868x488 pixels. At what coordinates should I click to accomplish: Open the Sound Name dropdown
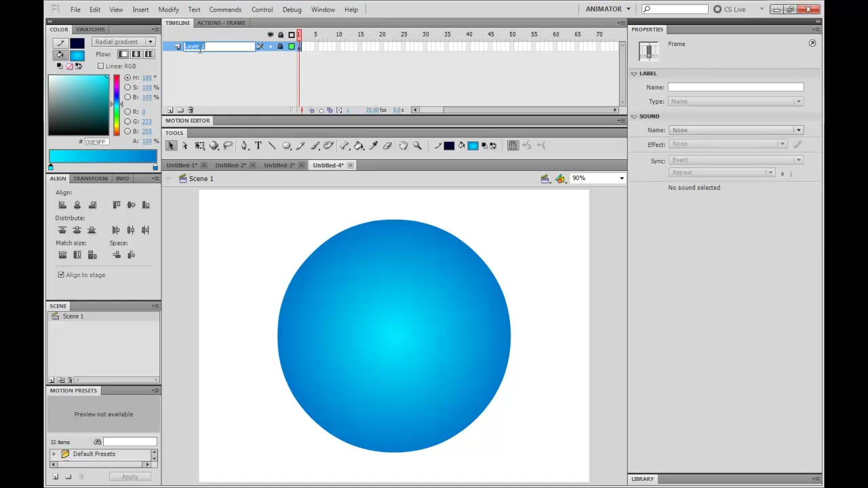pyautogui.click(x=736, y=130)
